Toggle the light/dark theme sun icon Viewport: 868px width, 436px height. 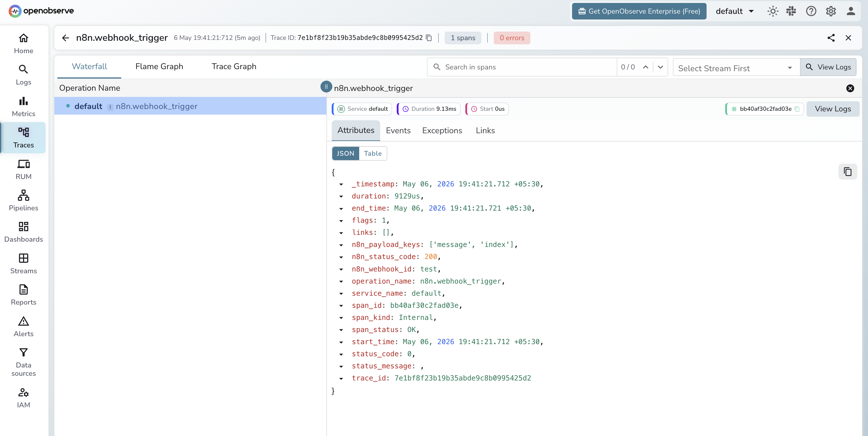point(773,11)
